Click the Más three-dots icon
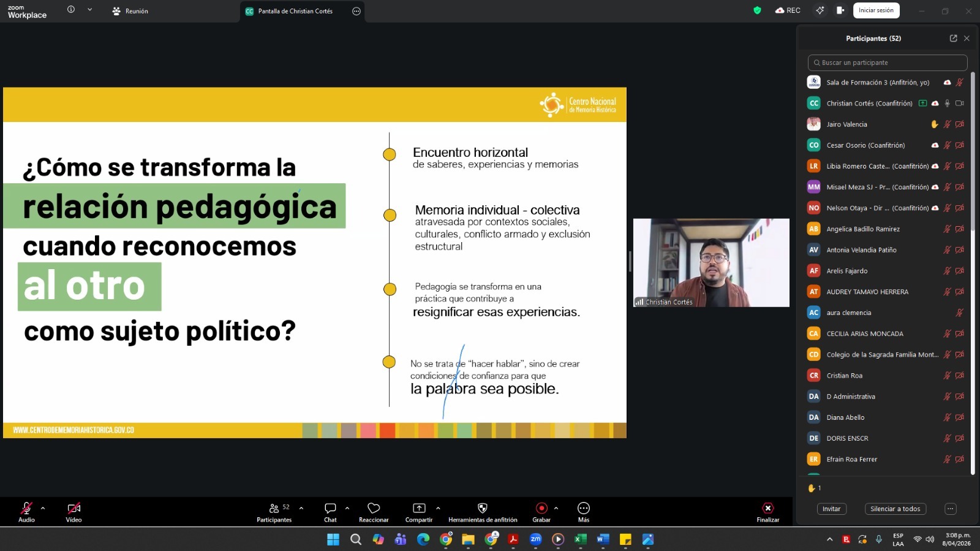Screen dimensions: 980x551 coord(584,508)
